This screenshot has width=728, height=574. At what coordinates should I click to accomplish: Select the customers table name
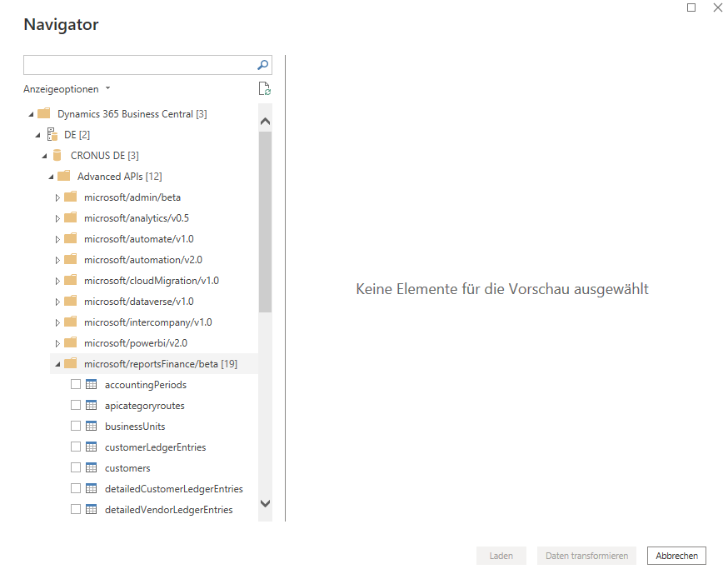(127, 468)
